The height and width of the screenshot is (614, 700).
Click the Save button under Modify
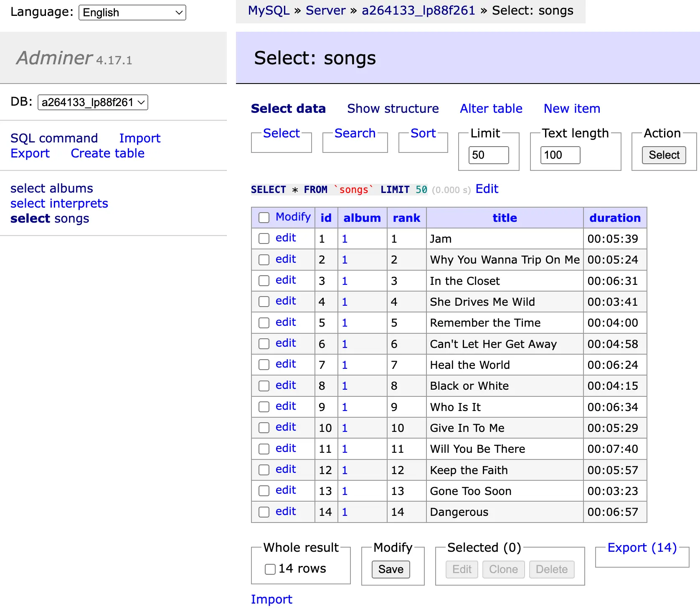391,569
